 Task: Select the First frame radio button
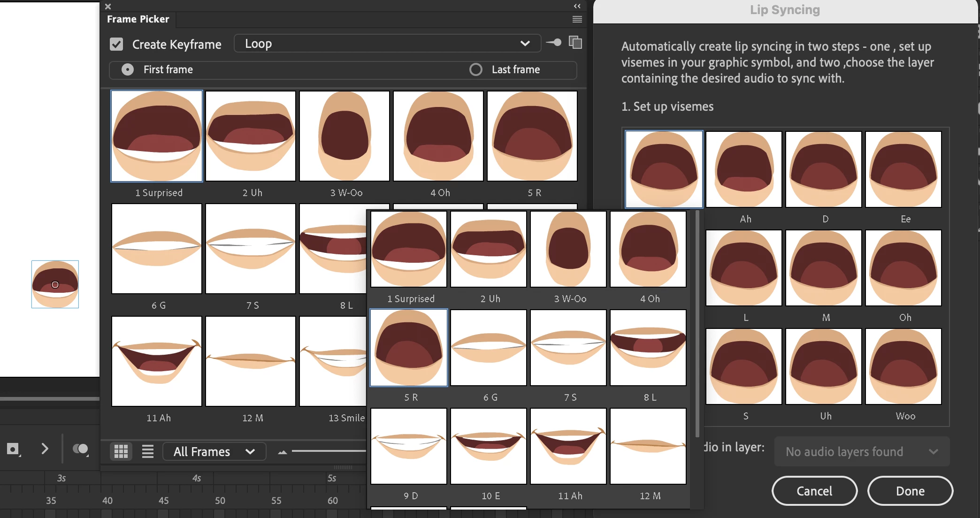pyautogui.click(x=128, y=69)
